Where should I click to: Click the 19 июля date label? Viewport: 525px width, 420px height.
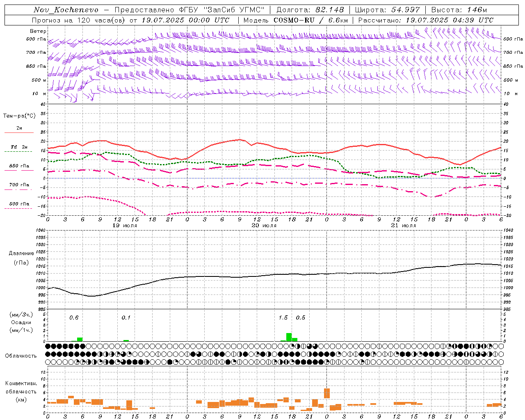tap(124, 225)
